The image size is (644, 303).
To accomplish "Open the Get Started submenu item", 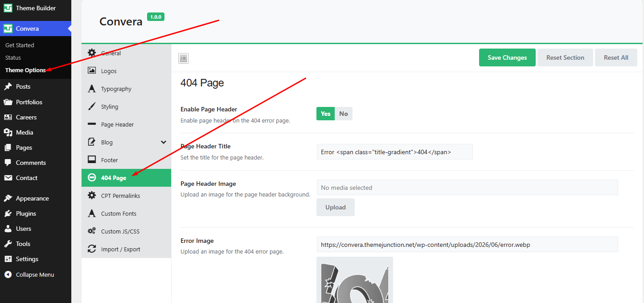I will click(x=20, y=45).
